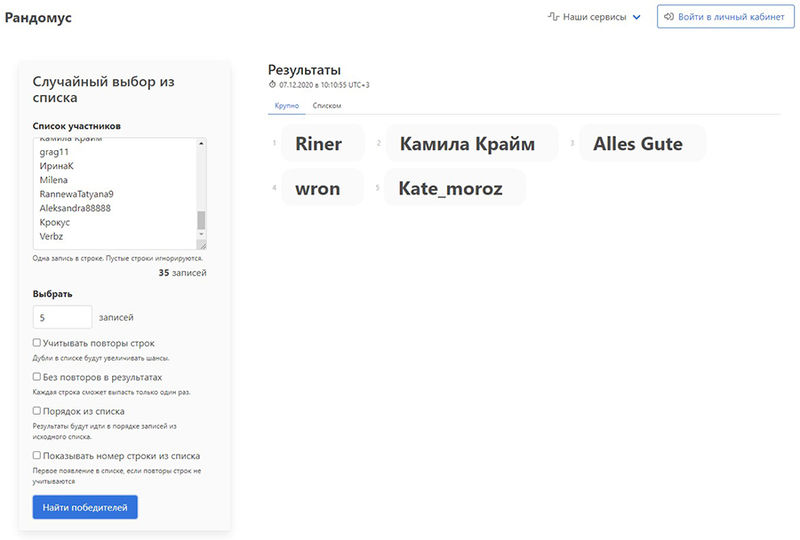
Task: Click the participant list scrollbar thumb
Action: coord(201,220)
